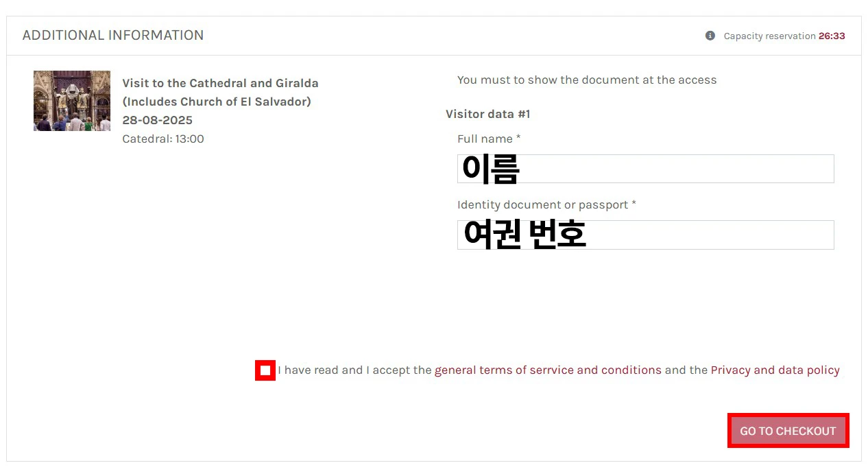Click the GO TO CHECKOUT button

pos(788,431)
